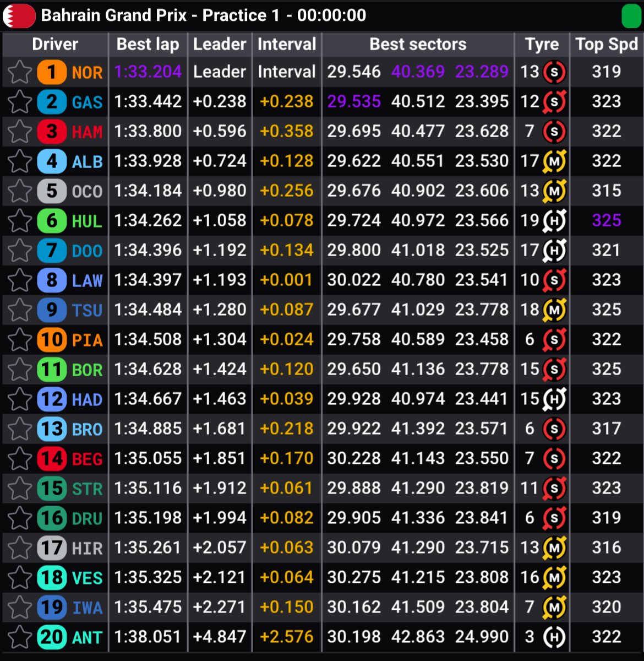Screen dimensions: 644x661
Task: Toggle favorite star for ALB
Action: click(x=20, y=161)
